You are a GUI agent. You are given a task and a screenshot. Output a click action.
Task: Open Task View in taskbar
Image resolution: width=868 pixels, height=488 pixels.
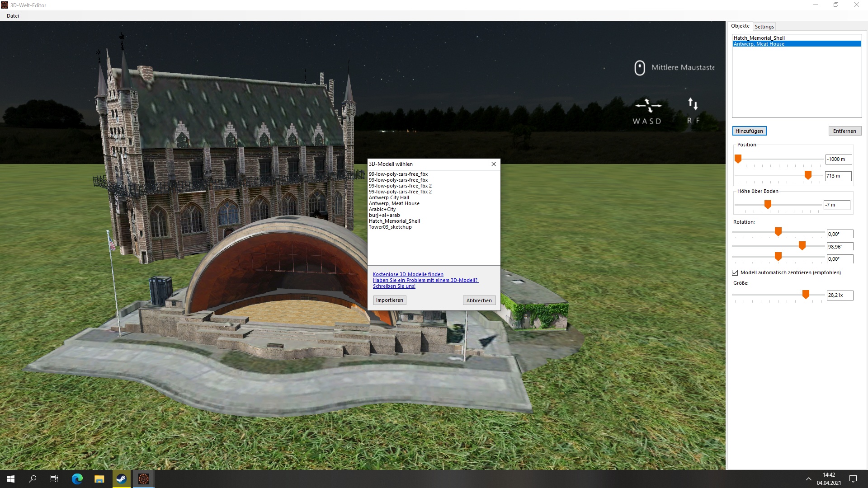(54, 479)
